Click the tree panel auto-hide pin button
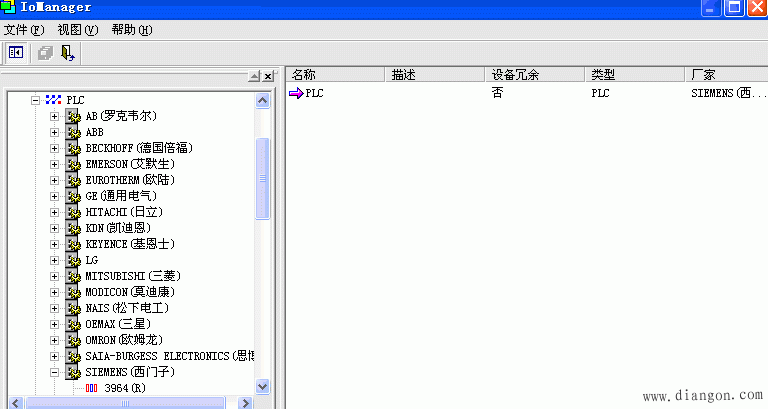768x409 pixels. (x=254, y=76)
